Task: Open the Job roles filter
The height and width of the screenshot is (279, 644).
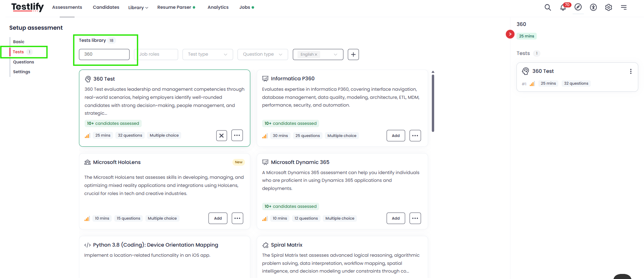Action: tap(157, 54)
